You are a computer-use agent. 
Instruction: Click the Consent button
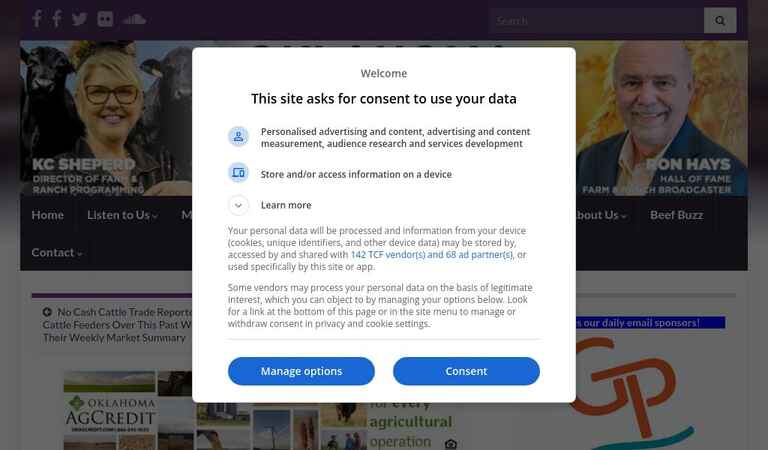466,371
